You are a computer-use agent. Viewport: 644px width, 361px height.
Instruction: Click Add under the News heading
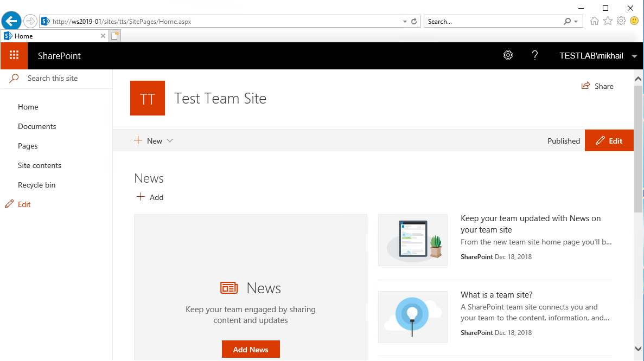pos(150,197)
